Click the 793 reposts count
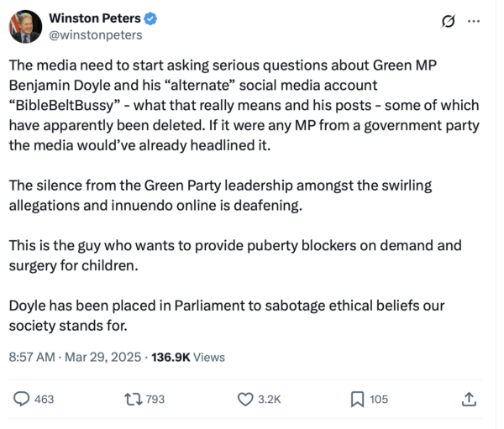The width and height of the screenshot is (504, 429). click(155, 400)
